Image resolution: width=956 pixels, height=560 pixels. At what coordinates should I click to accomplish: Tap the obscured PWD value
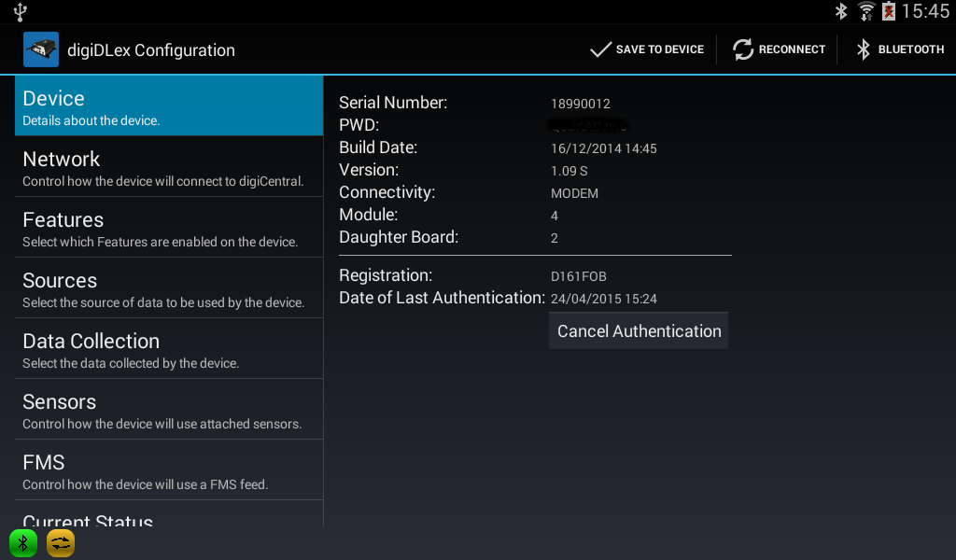click(x=588, y=125)
